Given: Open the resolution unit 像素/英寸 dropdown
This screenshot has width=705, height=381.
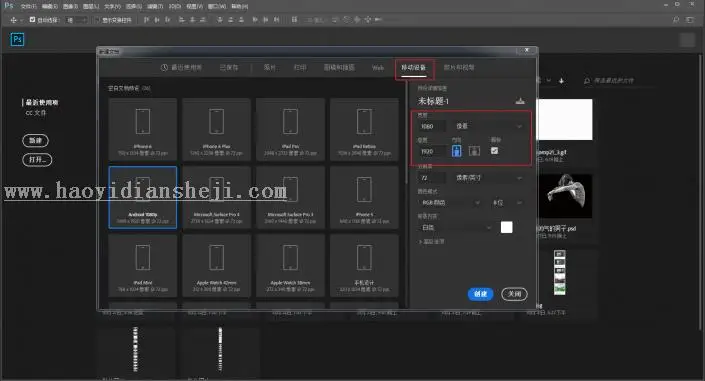Looking at the screenshot, I should (x=488, y=178).
